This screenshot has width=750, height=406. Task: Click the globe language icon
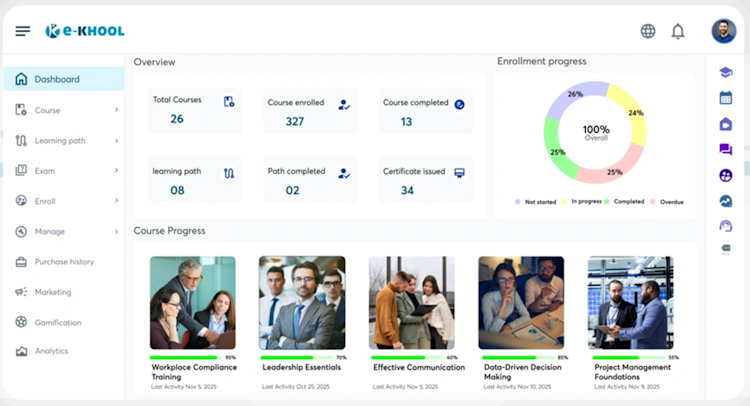tap(648, 31)
